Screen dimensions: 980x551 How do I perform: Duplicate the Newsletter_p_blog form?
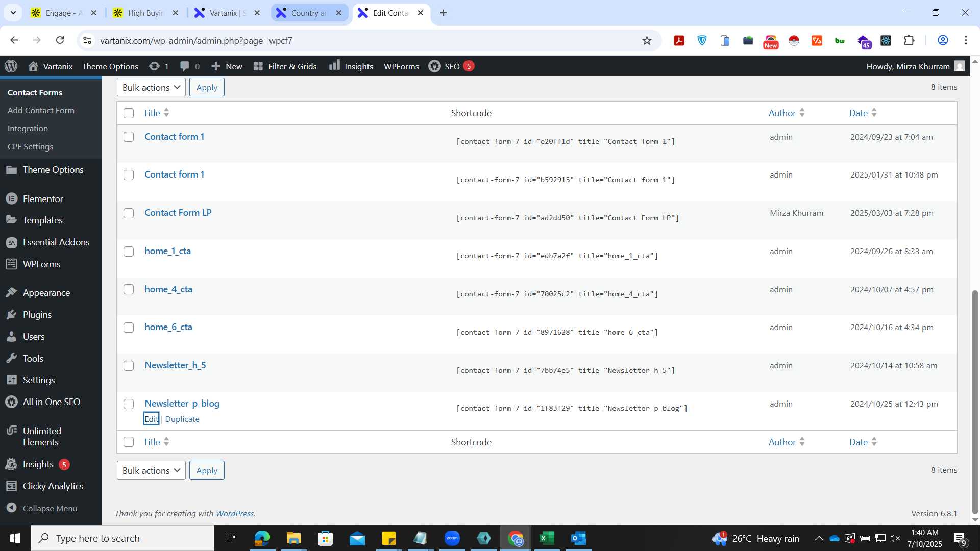(182, 419)
